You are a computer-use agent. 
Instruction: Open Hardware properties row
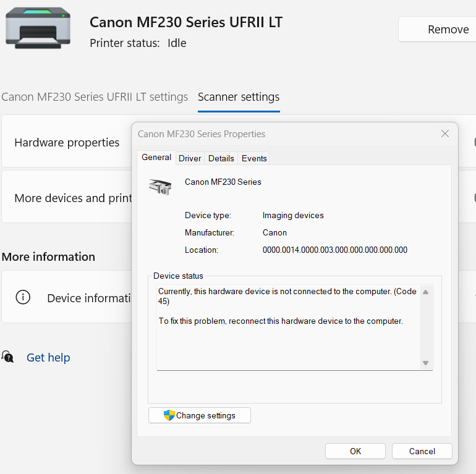[67, 142]
